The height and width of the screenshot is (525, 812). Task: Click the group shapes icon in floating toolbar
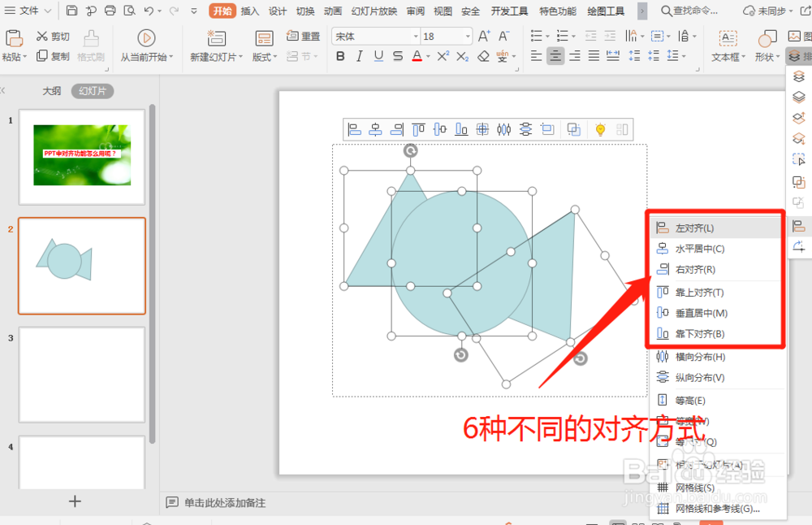[574, 129]
